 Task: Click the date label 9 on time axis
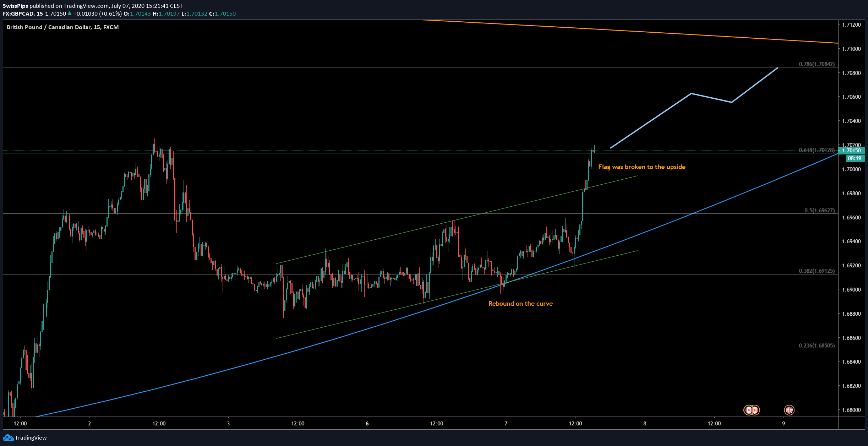784,423
